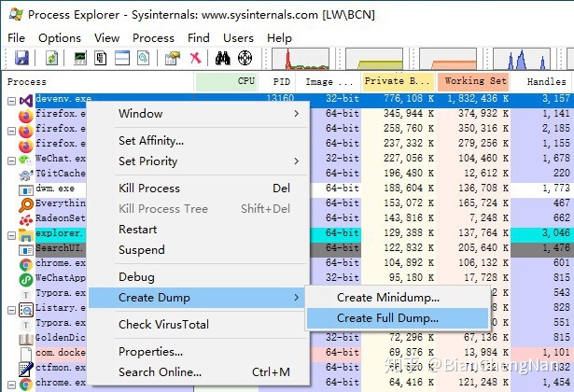The image size is (574, 392).
Task: Click the Visual Studio devenv.exe icon
Action: click(26, 100)
